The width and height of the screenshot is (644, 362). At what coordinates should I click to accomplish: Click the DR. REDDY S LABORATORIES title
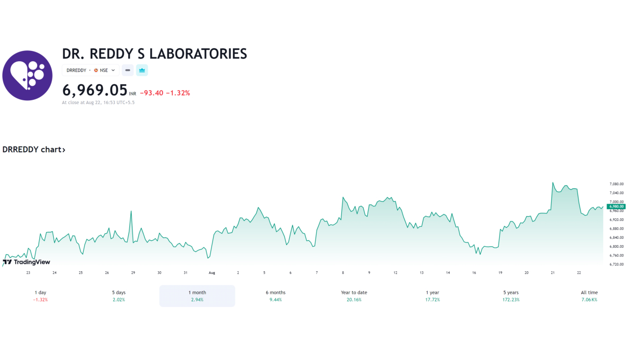point(155,54)
